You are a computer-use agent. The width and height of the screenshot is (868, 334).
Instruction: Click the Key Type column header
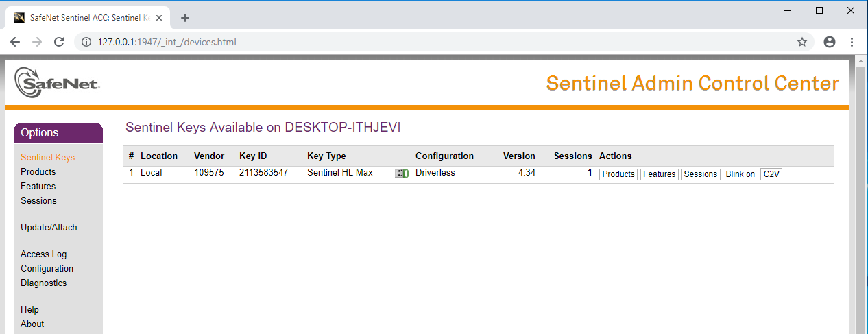326,156
